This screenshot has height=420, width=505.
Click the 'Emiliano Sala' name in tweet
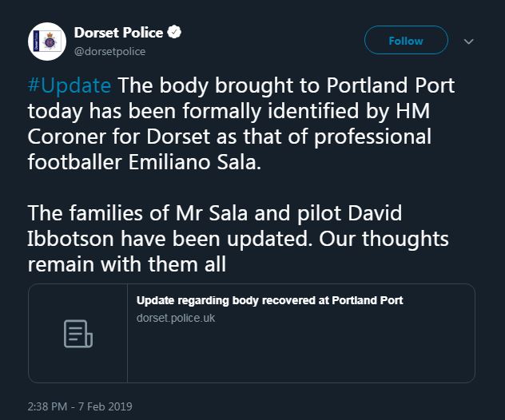click(x=194, y=162)
